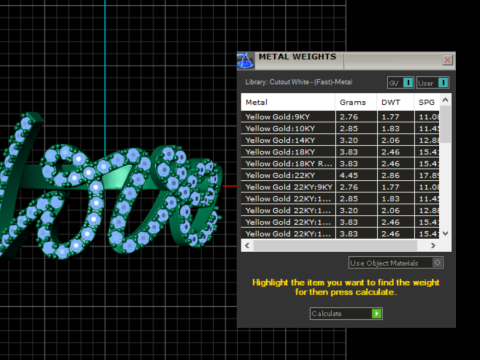This screenshot has height=360, width=480.
Task: Click the 4.45 grams value
Action: tap(349, 175)
